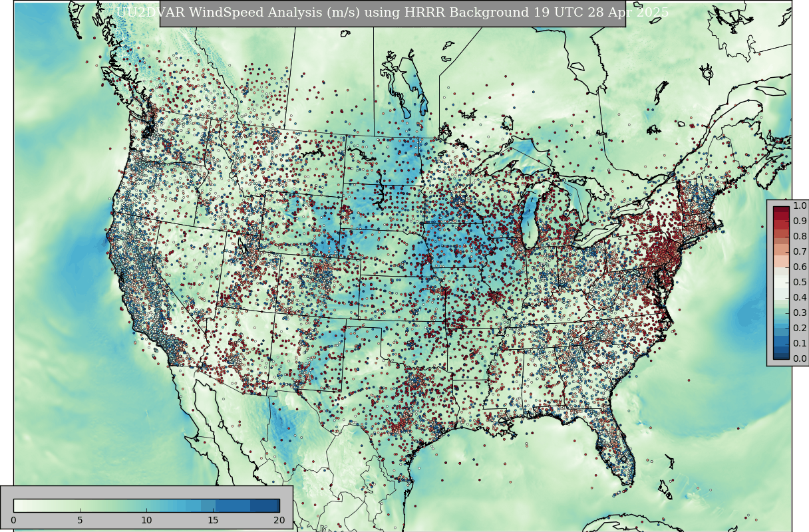Click the 0.3 label on the vertical colorbar
The image size is (809, 532).
(x=800, y=313)
